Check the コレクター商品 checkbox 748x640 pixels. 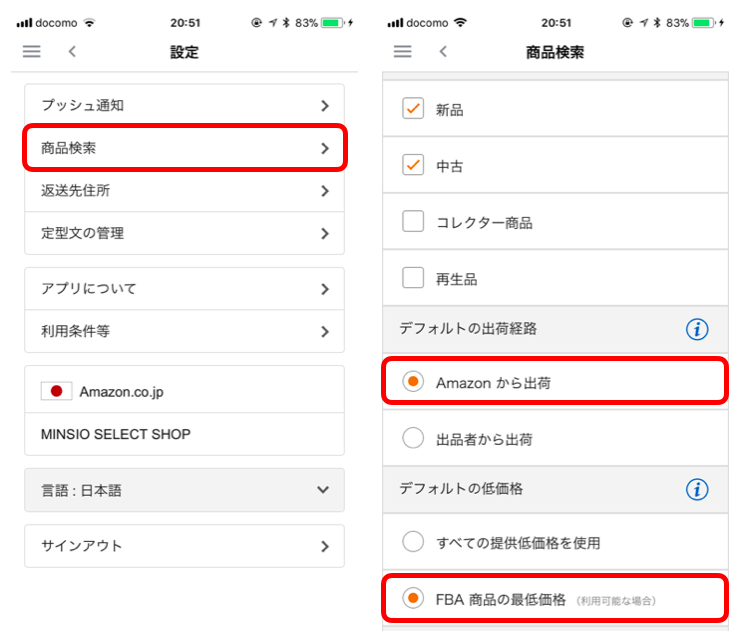tap(413, 221)
